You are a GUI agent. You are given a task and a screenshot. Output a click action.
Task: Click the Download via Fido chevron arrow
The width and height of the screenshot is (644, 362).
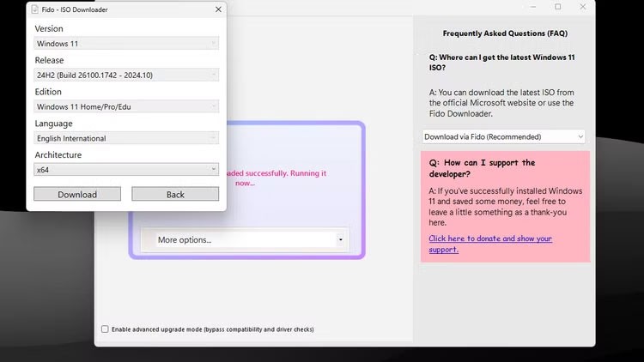tap(580, 136)
